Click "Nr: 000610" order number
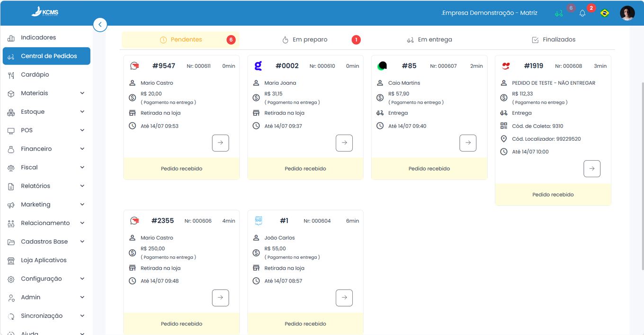 (x=322, y=66)
